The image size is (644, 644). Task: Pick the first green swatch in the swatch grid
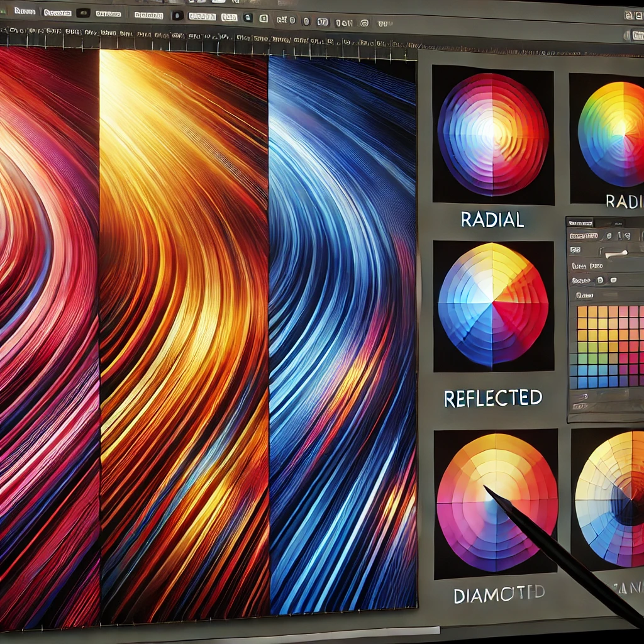(582, 347)
